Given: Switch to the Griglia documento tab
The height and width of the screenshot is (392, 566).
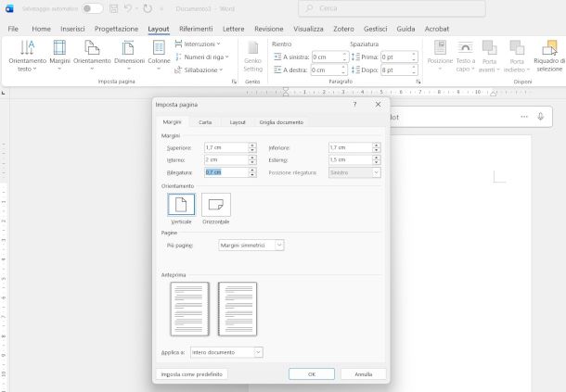Looking at the screenshot, I should coord(281,122).
